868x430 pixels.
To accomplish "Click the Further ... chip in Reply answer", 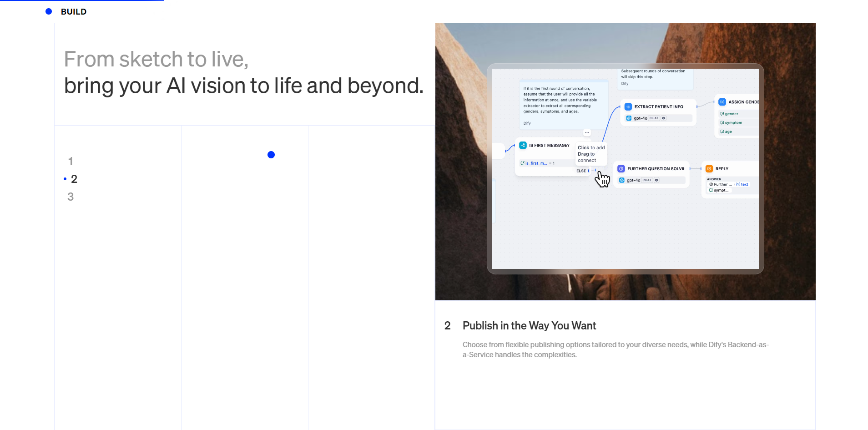I will tap(721, 184).
